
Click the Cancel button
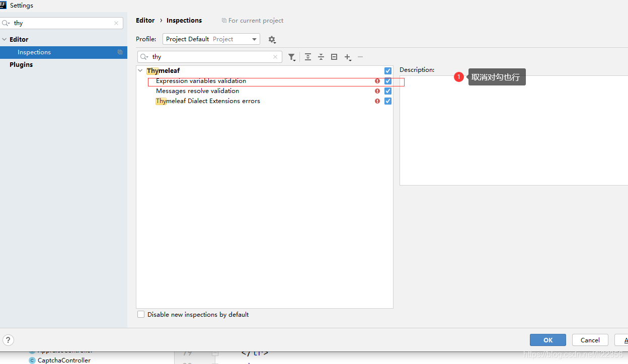coord(590,340)
